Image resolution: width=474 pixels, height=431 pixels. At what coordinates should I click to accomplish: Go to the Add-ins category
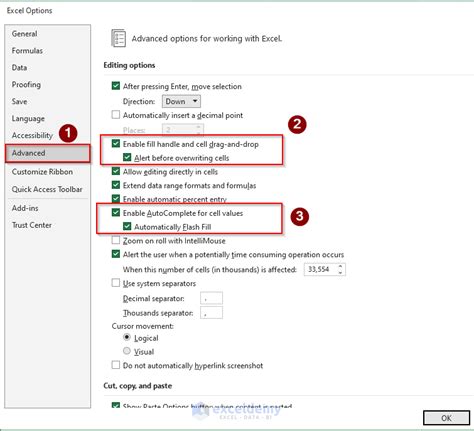[25, 208]
